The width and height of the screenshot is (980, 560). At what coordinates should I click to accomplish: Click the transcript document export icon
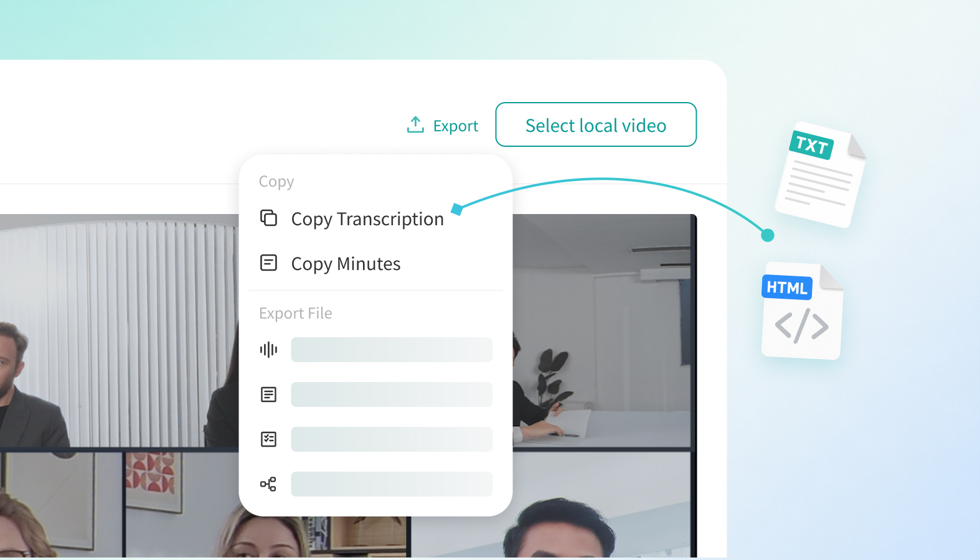(x=268, y=394)
